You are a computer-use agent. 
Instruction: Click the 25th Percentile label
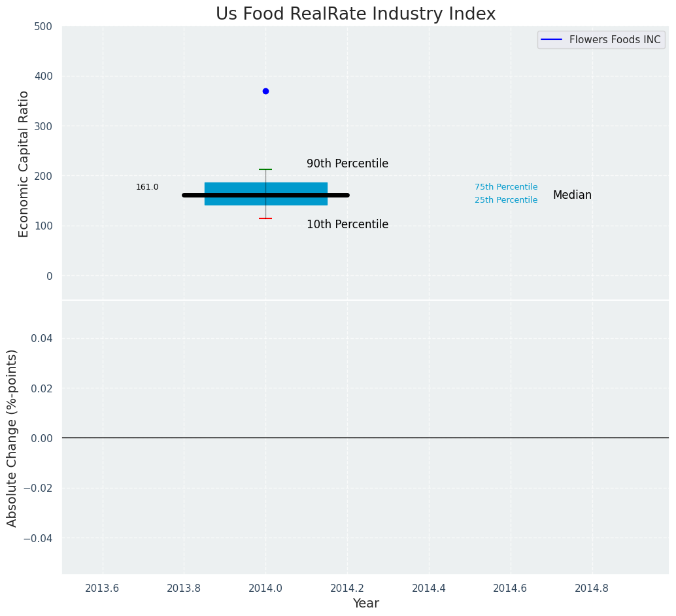click(x=506, y=200)
